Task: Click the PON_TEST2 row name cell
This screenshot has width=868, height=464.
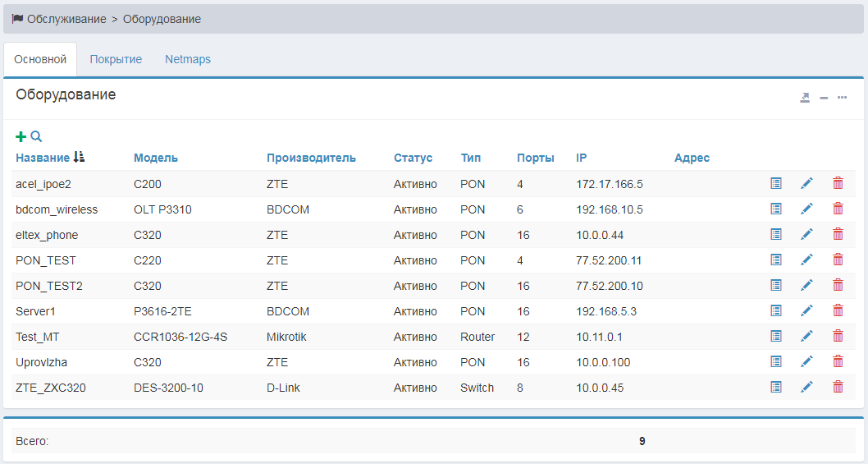Action: (x=49, y=286)
